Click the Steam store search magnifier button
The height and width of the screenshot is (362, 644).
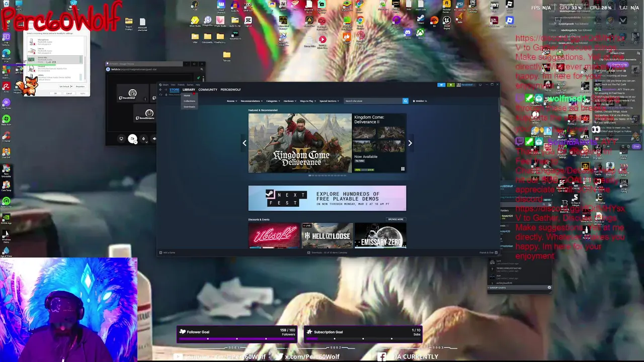click(x=405, y=101)
